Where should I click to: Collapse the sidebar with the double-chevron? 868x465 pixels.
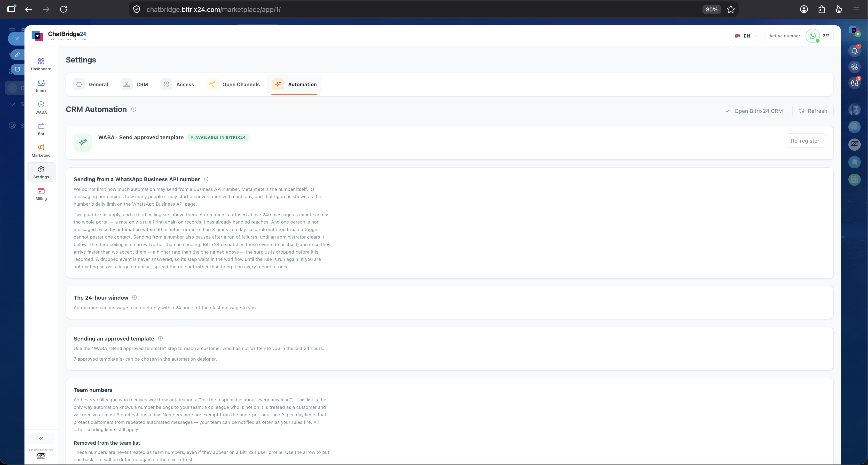pos(41,438)
